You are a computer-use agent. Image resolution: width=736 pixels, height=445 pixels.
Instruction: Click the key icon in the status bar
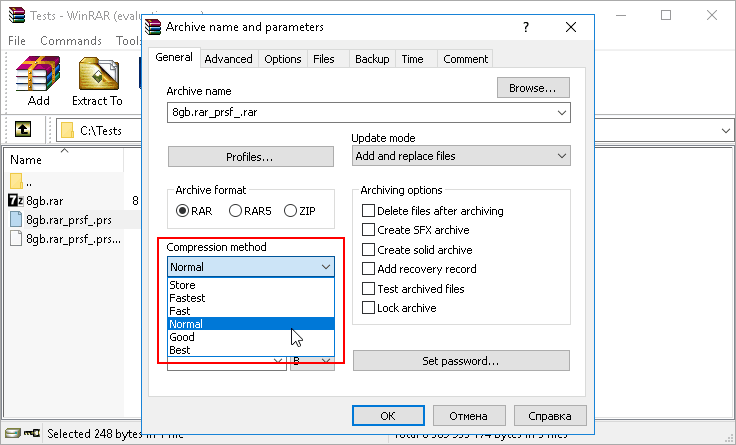[x=31, y=433]
